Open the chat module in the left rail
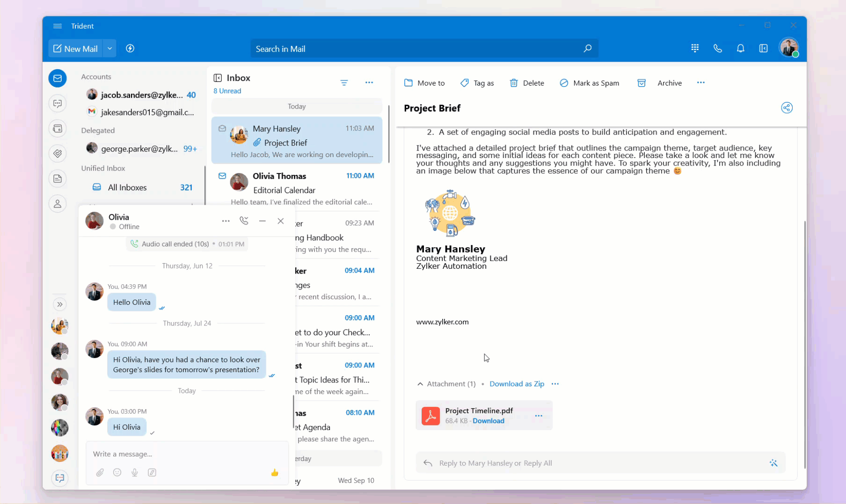The height and width of the screenshot is (504, 846). tap(58, 103)
